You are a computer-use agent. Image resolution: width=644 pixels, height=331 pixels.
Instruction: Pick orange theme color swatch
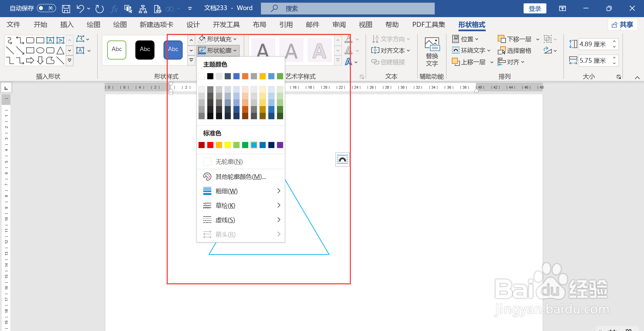pyautogui.click(x=245, y=76)
